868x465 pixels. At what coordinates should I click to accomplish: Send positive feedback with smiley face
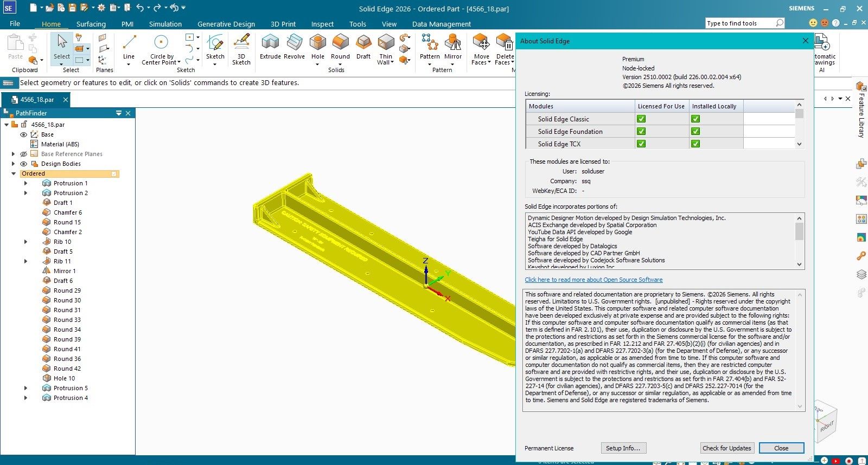pos(813,23)
